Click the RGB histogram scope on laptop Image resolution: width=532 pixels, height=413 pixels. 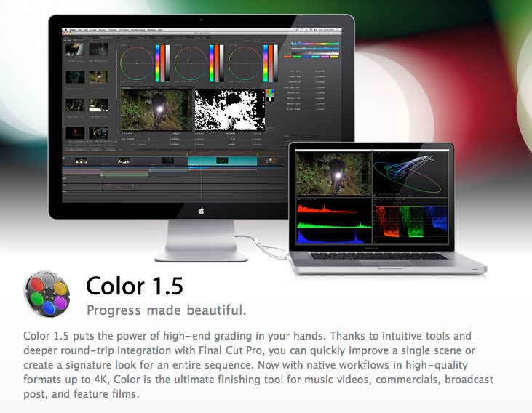tap(334, 220)
